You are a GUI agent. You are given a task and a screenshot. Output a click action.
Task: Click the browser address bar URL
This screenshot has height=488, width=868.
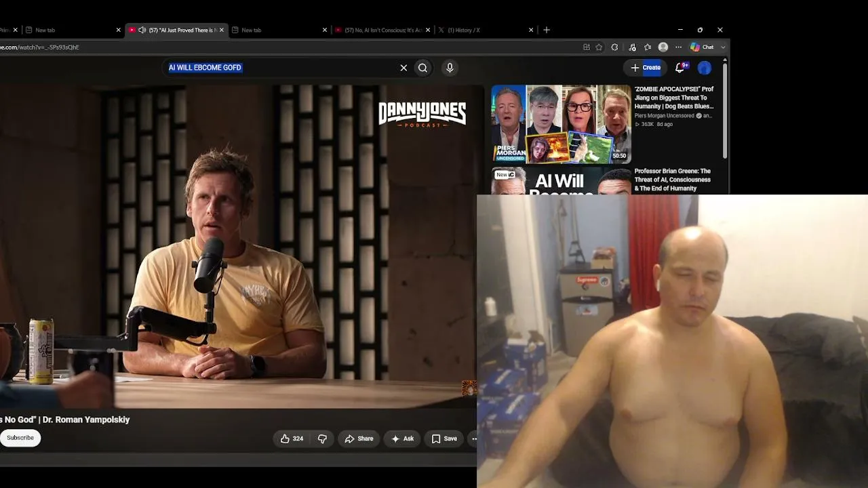point(39,47)
